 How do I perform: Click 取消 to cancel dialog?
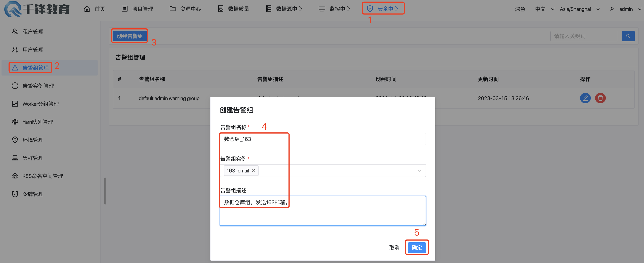pos(394,247)
